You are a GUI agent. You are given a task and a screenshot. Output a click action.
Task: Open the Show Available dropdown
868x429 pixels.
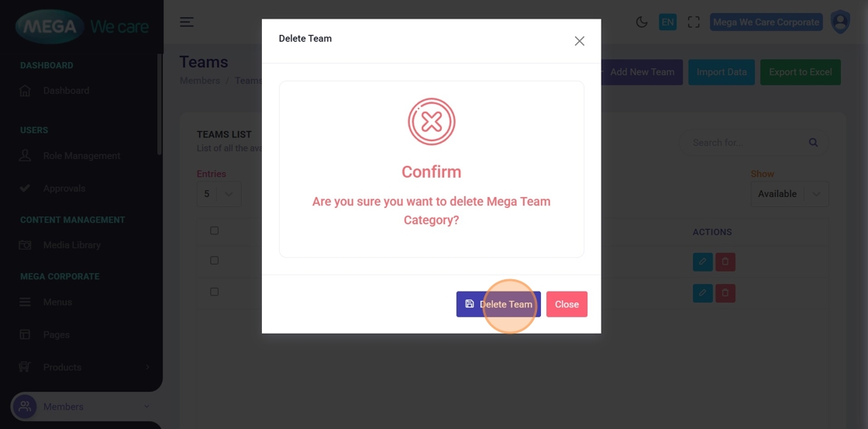tap(789, 194)
